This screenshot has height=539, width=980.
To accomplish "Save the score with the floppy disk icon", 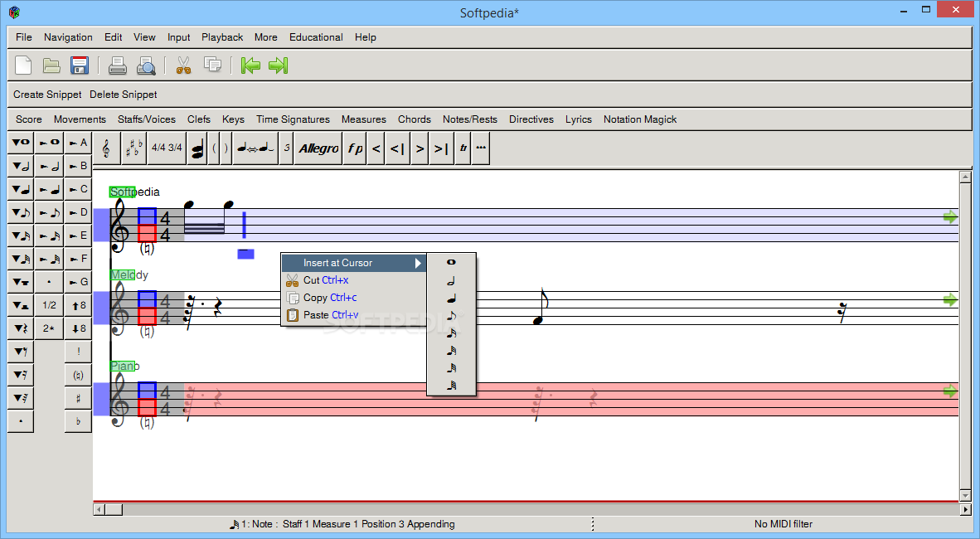I will [x=80, y=65].
